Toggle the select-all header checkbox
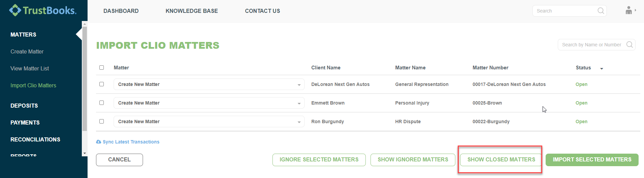644x178 pixels. point(101,68)
